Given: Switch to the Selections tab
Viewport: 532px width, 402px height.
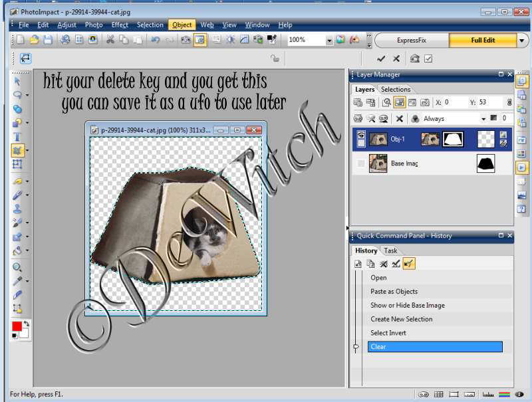Looking at the screenshot, I should [x=395, y=90].
